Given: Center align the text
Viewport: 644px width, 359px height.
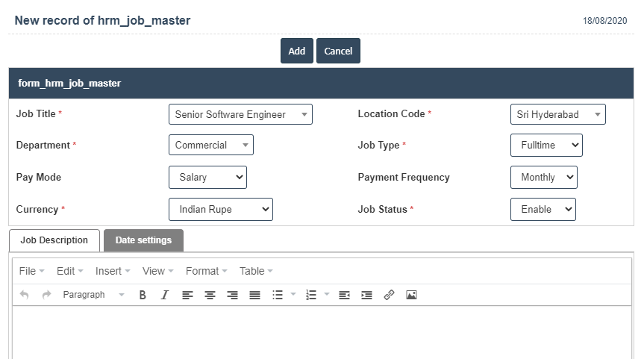Looking at the screenshot, I should 210,295.
